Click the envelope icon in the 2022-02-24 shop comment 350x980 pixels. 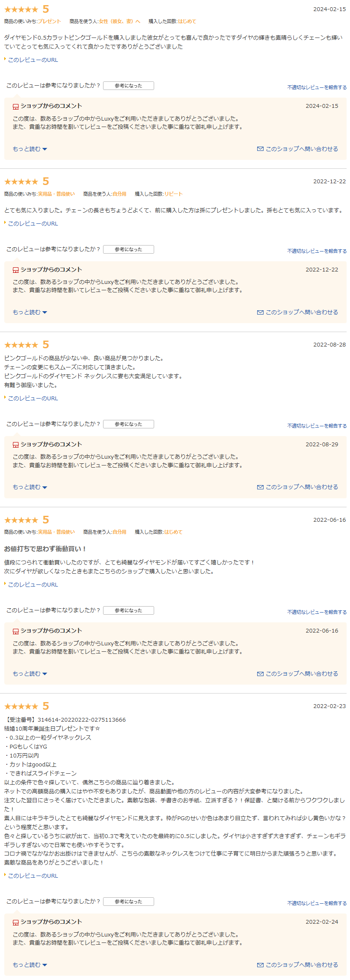(260, 965)
